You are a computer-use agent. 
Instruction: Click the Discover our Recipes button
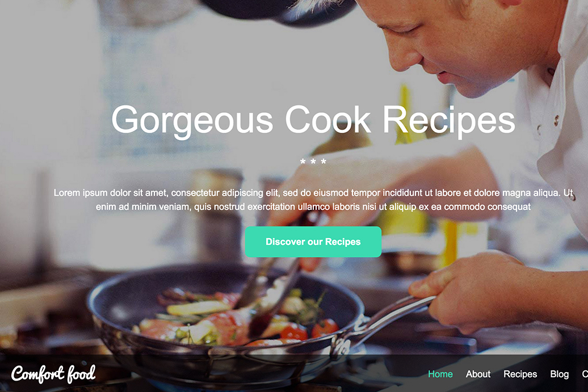tap(313, 242)
